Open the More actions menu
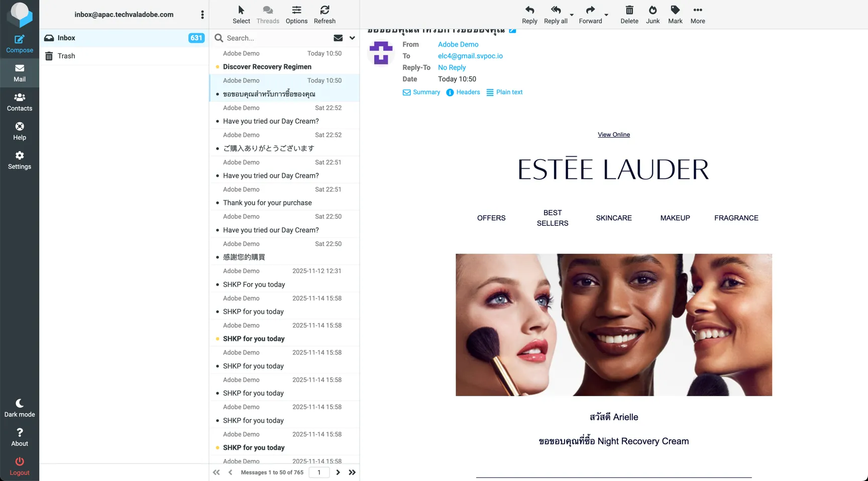The height and width of the screenshot is (481, 868). (x=698, y=15)
